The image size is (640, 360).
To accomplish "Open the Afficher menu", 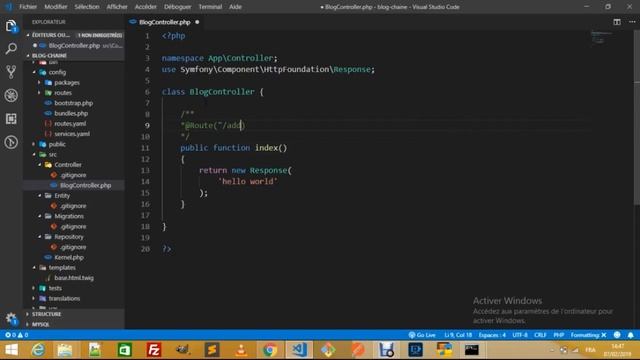I will coord(117,7).
